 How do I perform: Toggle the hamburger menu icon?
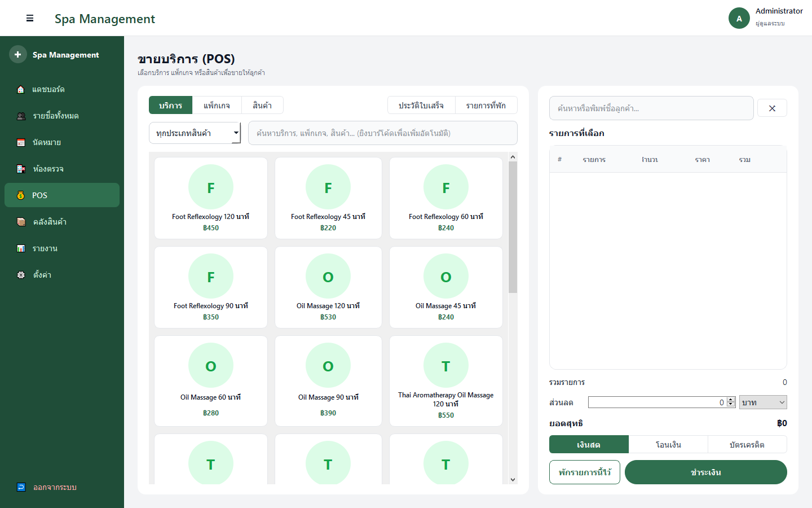30,19
